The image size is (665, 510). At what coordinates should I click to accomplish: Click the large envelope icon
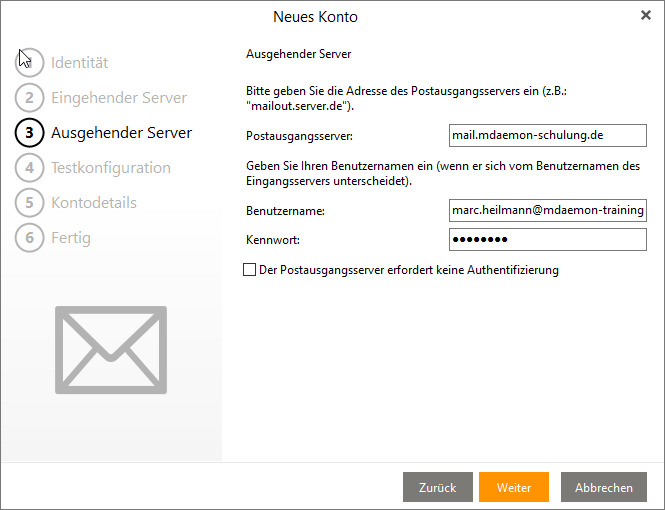tap(110, 349)
